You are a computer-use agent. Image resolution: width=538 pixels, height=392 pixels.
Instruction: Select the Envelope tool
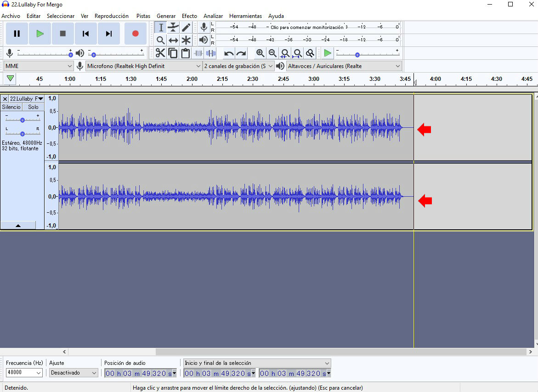pos(173,28)
